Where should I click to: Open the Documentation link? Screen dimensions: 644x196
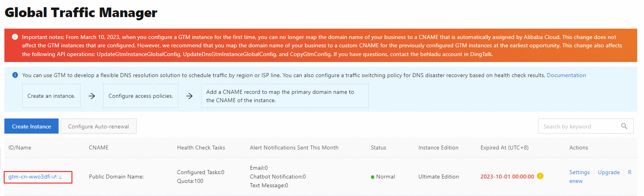(566, 75)
